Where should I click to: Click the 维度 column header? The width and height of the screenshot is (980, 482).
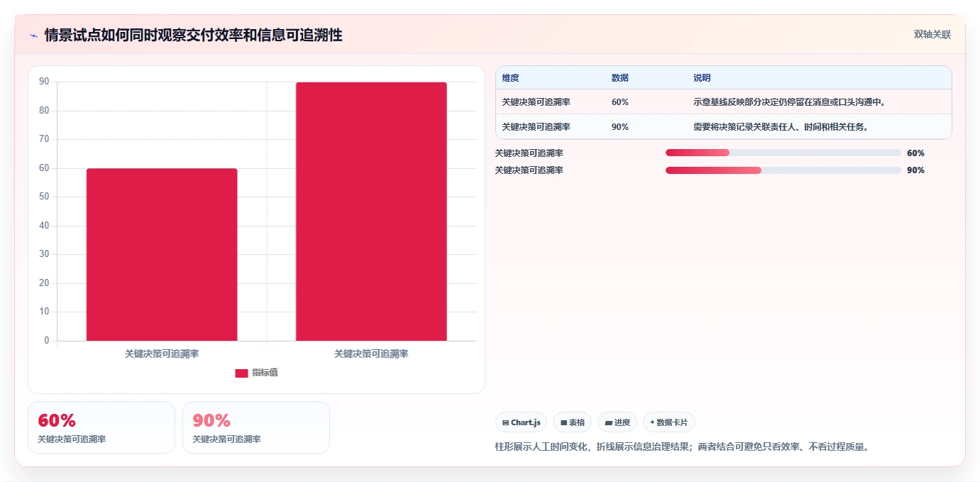coord(510,78)
